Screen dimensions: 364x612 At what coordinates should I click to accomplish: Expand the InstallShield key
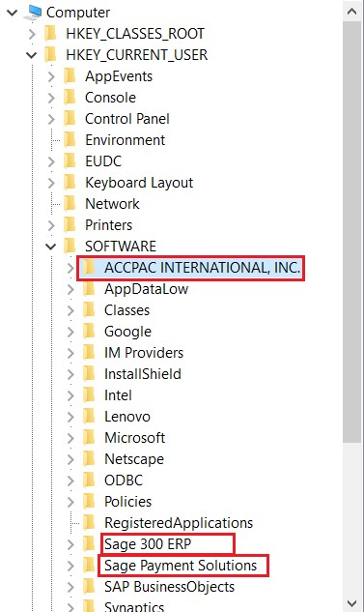(70, 374)
